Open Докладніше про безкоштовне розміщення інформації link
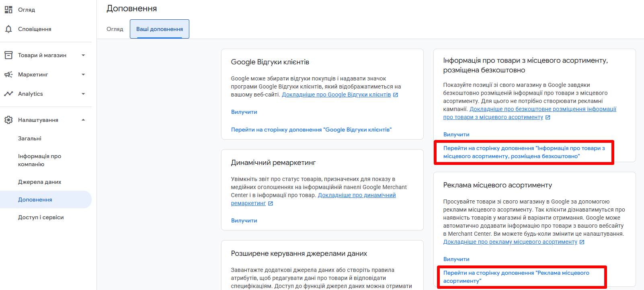This screenshot has width=644, height=290. point(530,113)
